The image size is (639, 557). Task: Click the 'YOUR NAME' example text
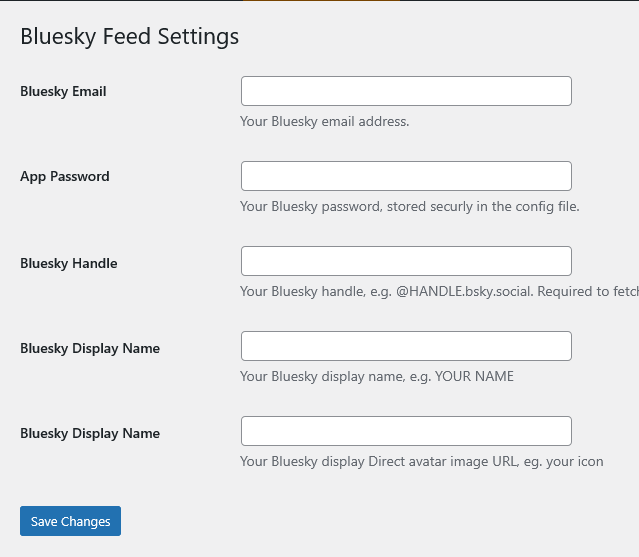(x=474, y=377)
